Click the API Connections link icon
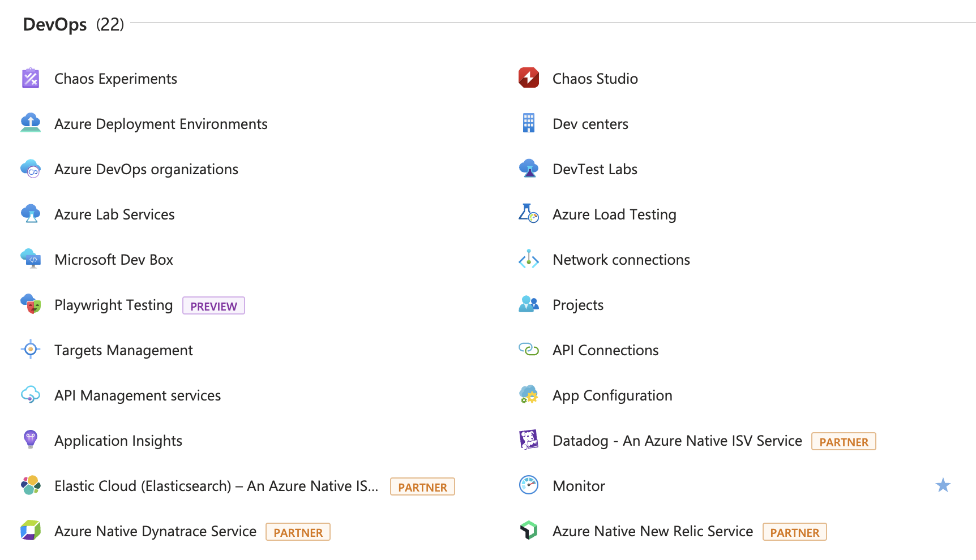This screenshot has width=976, height=560. pyautogui.click(x=529, y=350)
